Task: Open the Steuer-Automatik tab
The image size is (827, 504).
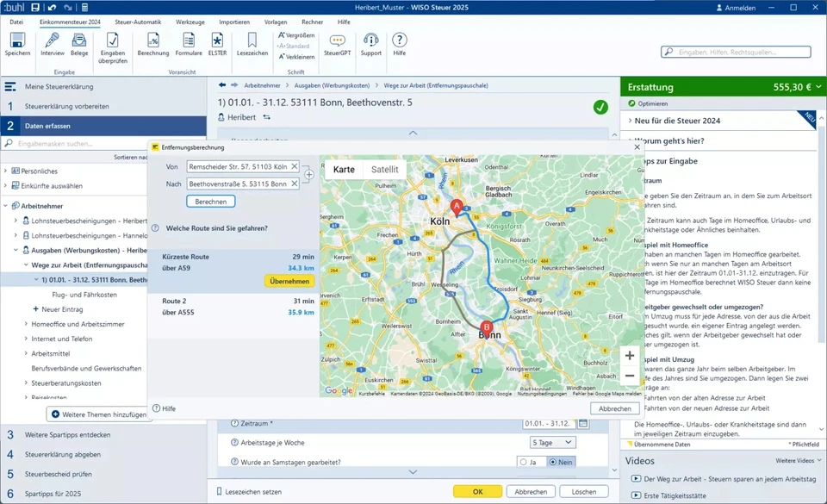Action: click(x=138, y=22)
